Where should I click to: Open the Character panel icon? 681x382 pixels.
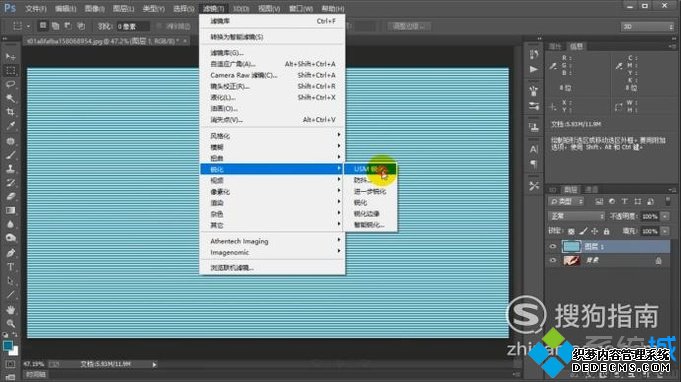[534, 149]
